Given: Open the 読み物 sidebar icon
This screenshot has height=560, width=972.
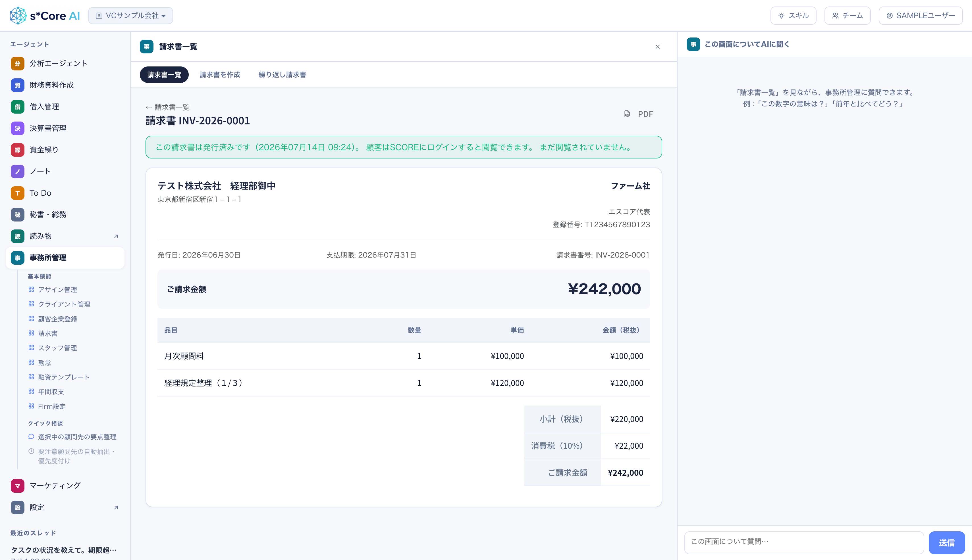Looking at the screenshot, I should (17, 236).
